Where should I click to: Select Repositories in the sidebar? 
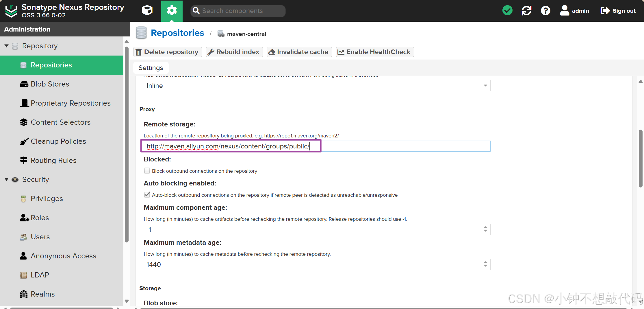pyautogui.click(x=62, y=65)
